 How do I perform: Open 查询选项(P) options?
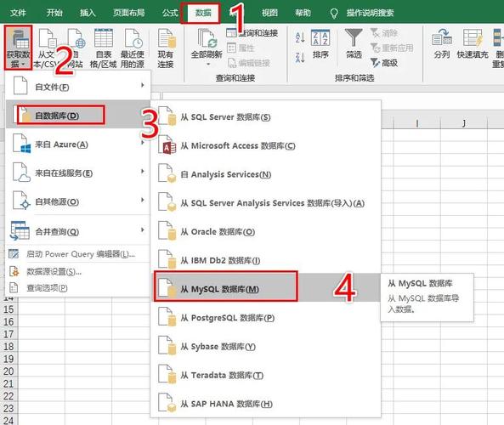[78, 288]
